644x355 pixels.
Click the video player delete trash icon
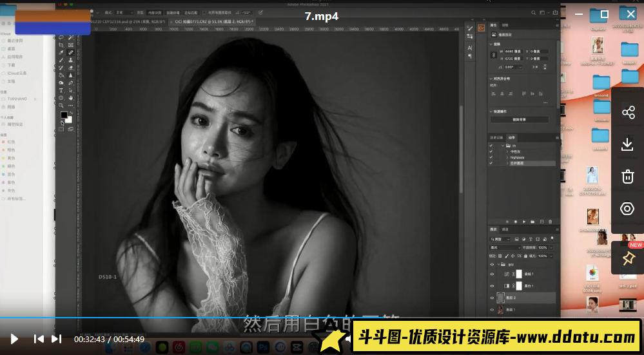point(627,177)
